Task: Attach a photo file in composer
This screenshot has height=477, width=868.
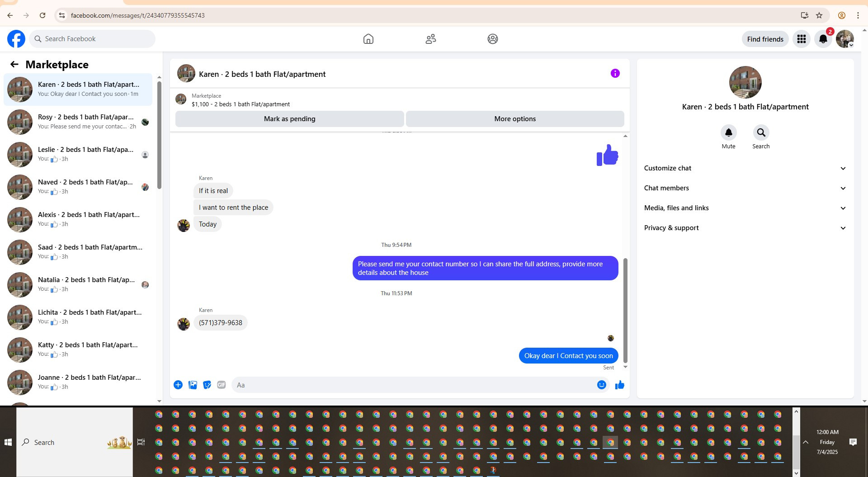Action: 193,385
